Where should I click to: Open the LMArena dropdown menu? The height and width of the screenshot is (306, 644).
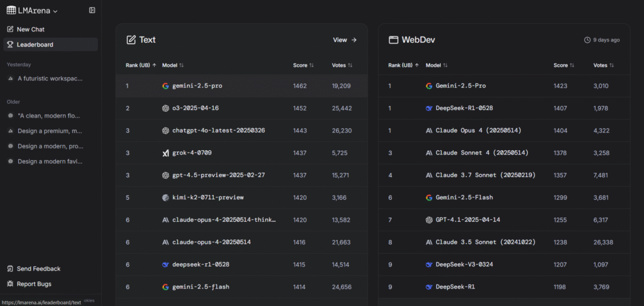tap(32, 11)
